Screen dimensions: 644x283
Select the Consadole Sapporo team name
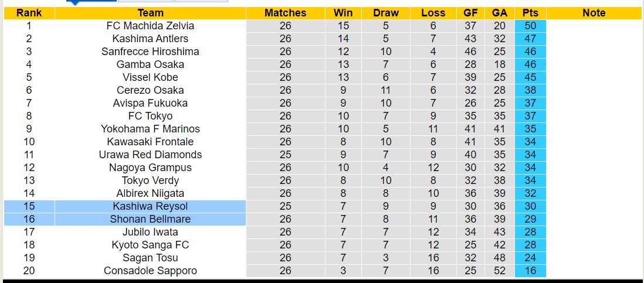150,271
